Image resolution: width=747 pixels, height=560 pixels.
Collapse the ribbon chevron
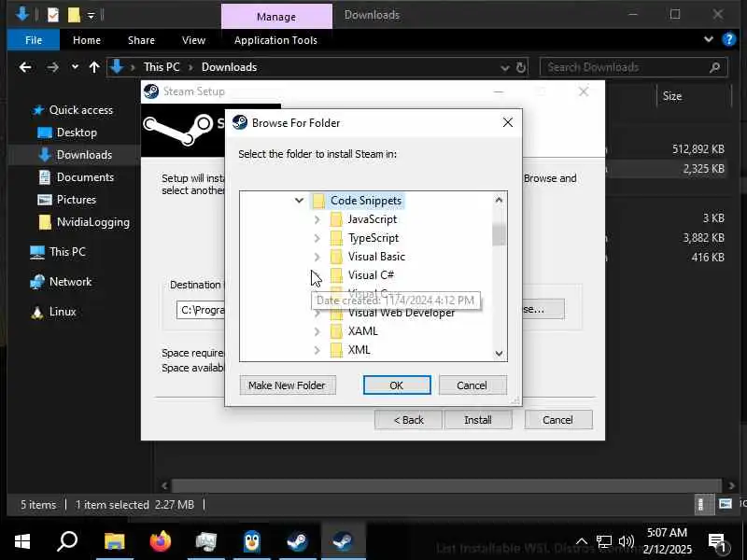pyautogui.click(x=709, y=39)
